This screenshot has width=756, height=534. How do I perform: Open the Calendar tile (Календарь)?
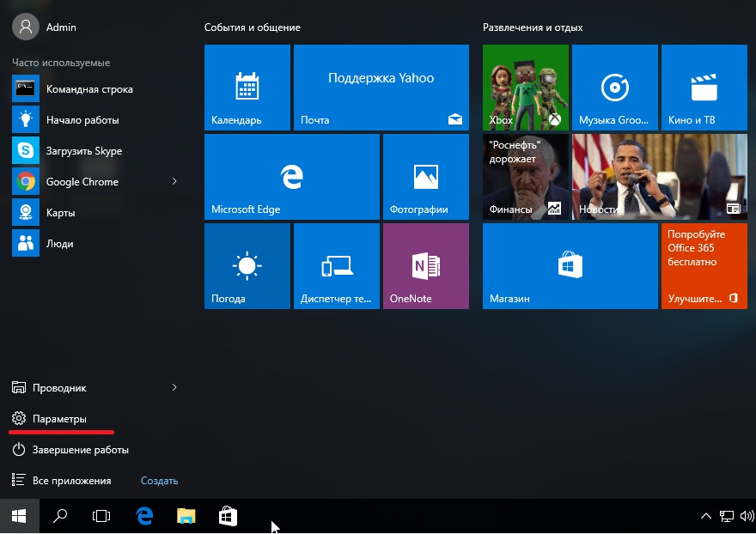pyautogui.click(x=247, y=87)
